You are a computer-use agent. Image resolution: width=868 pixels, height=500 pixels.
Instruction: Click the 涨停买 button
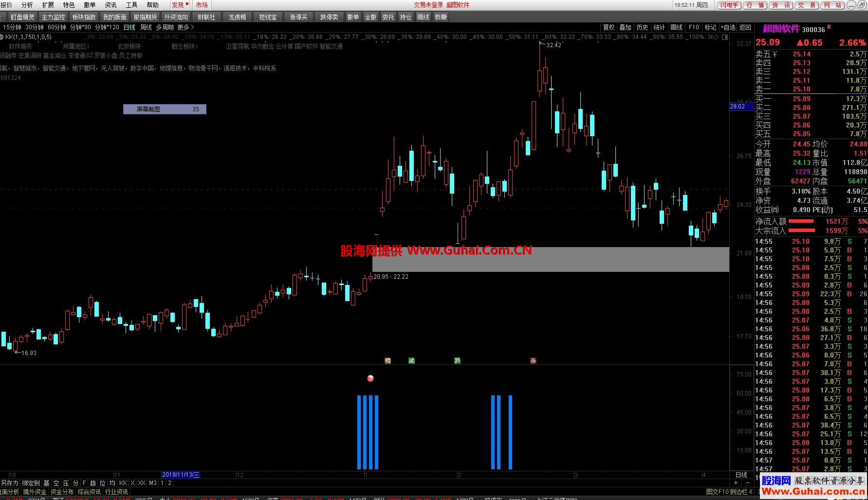(298, 17)
